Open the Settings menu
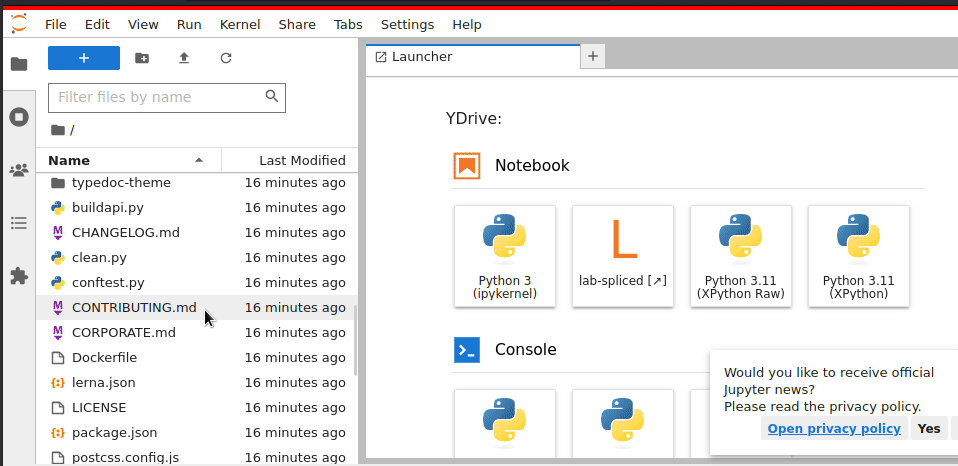Image resolution: width=958 pixels, height=466 pixels. [x=408, y=24]
